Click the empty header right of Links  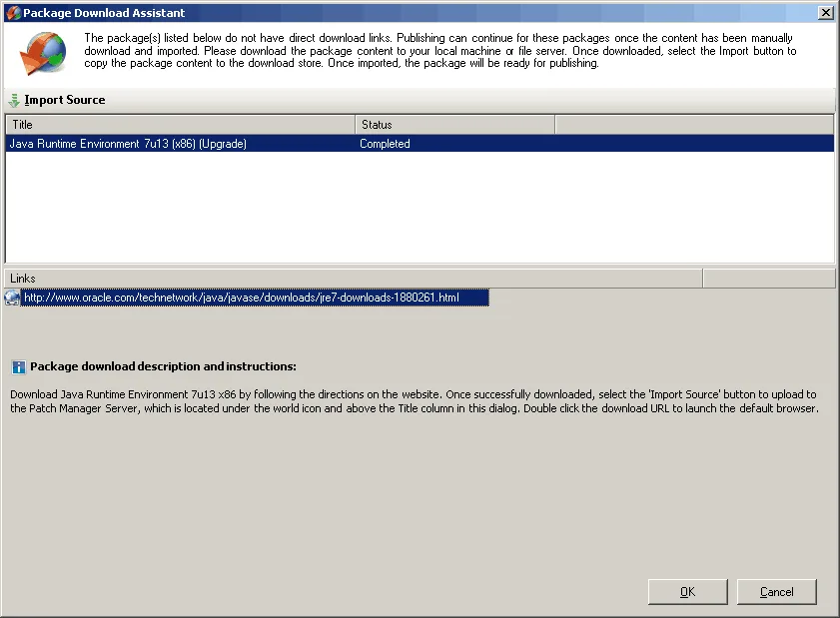(768, 278)
